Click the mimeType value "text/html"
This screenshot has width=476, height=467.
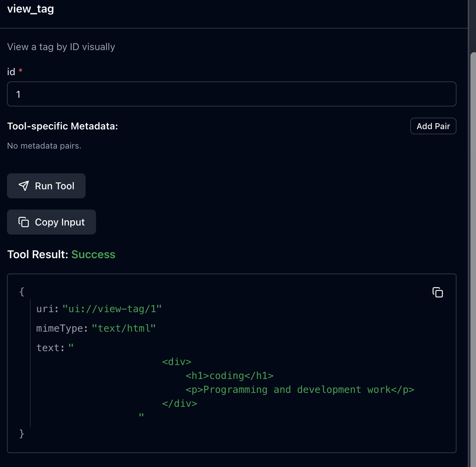124,329
